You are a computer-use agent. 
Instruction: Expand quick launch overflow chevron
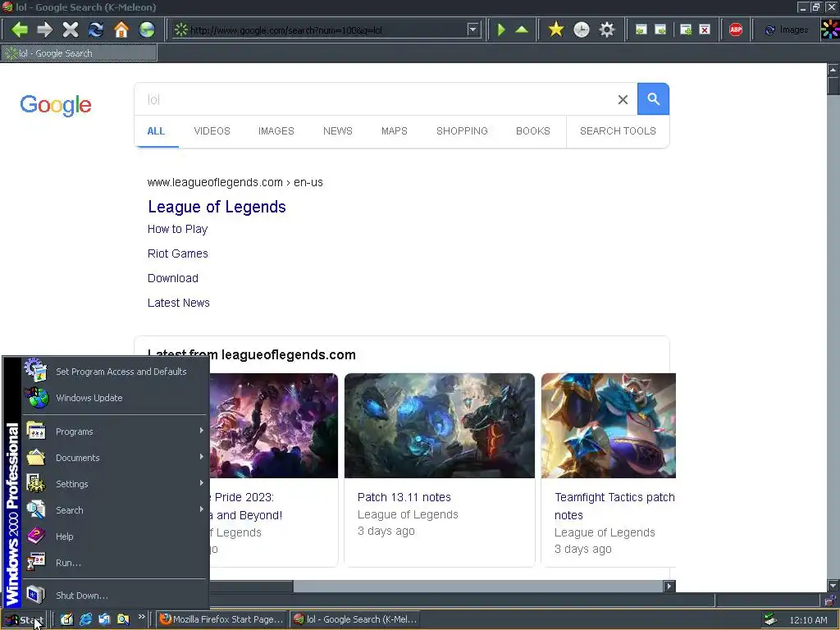(141, 617)
